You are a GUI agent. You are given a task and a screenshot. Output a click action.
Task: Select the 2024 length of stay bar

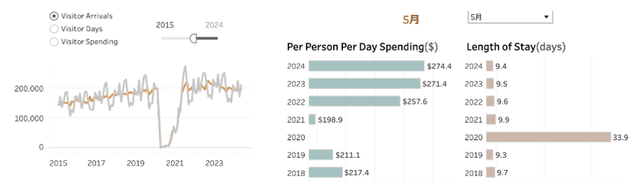point(490,66)
